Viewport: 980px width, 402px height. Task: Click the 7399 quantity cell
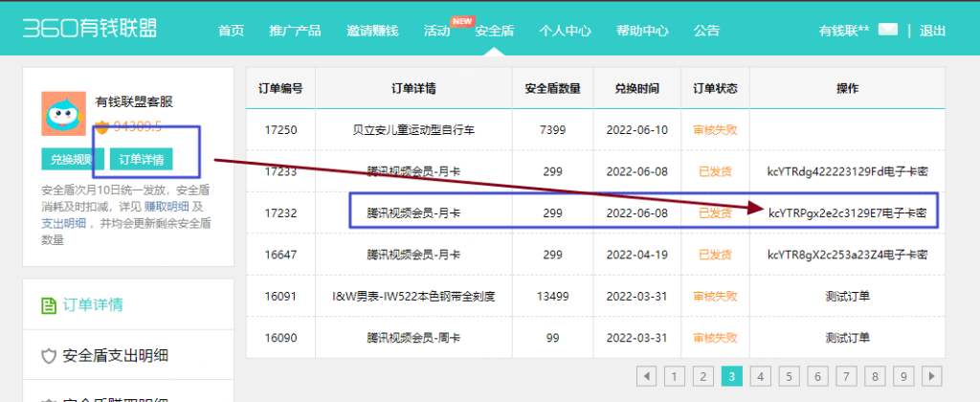(x=552, y=130)
